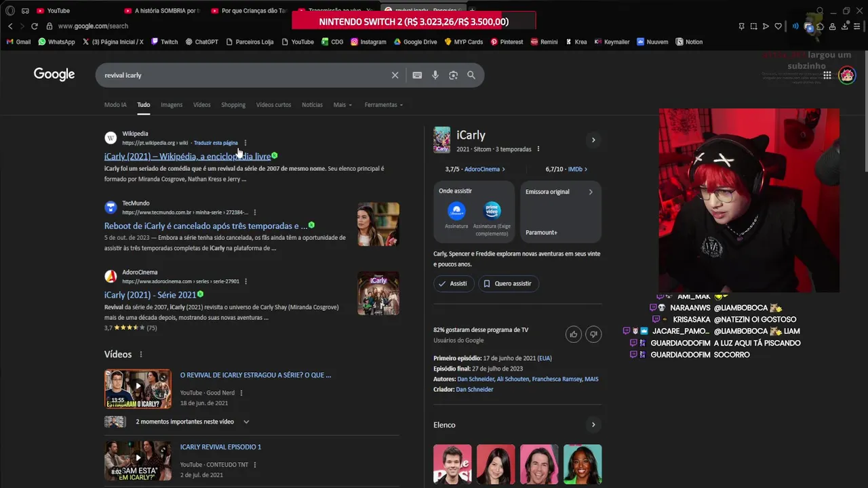The image size is (868, 488).
Task: Switch to the A história SOMBRIA browser tab
Action: pos(162,11)
